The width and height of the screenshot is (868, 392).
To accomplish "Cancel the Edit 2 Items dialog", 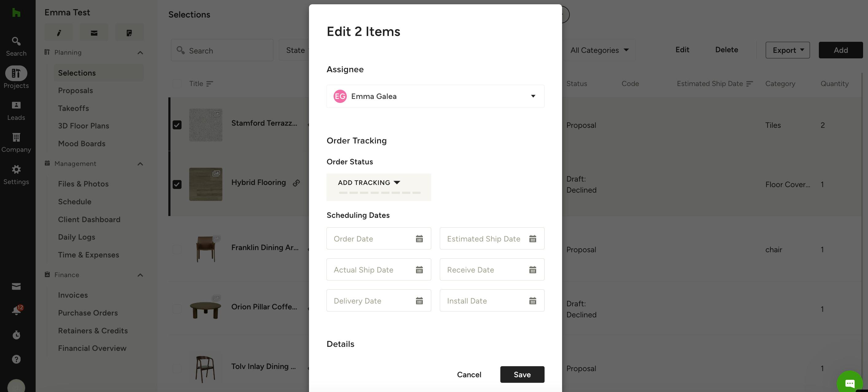I will click(x=469, y=374).
